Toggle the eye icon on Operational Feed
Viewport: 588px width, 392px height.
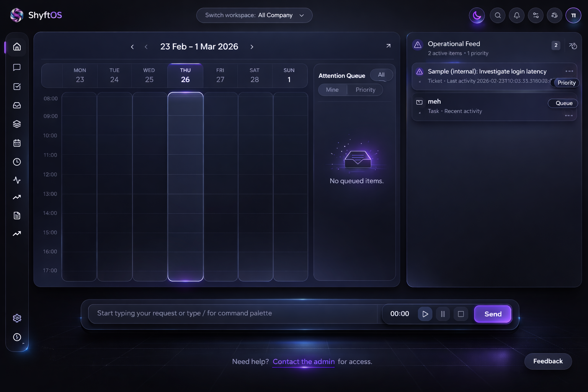[x=573, y=45]
